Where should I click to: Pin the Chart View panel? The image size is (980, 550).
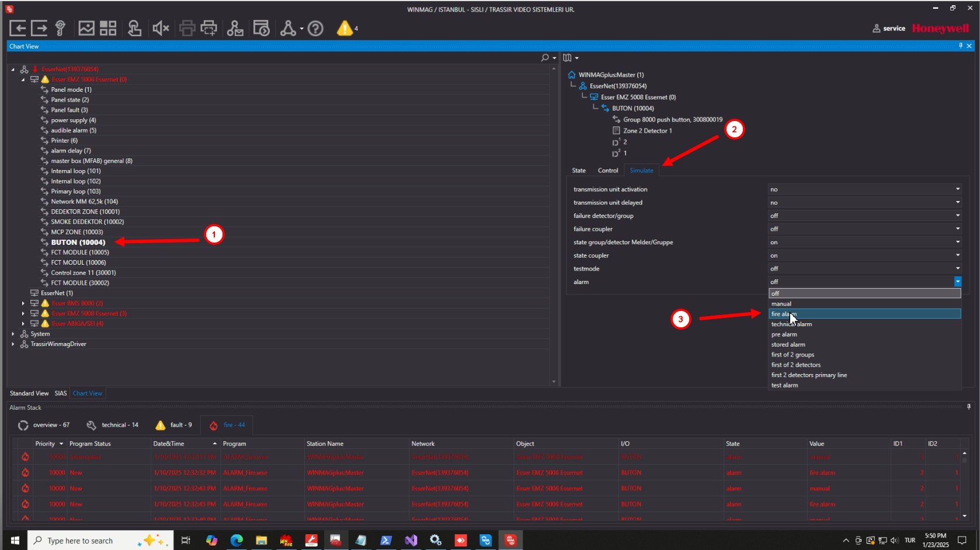coord(961,46)
